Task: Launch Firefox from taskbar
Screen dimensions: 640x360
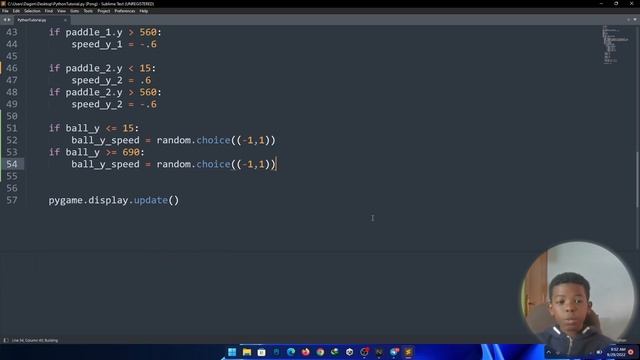Action: (x=306, y=352)
